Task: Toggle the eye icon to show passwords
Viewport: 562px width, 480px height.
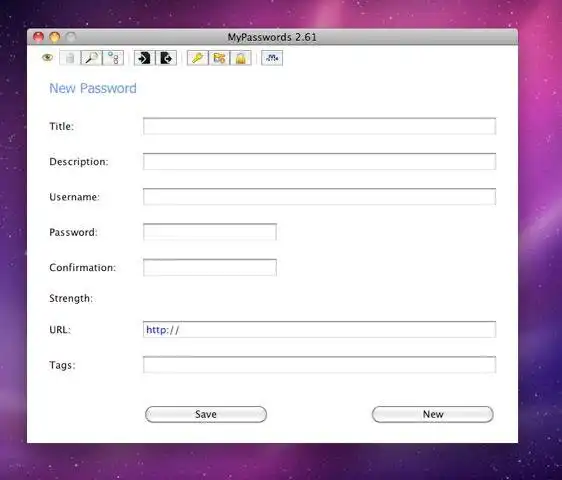Action: point(47,58)
